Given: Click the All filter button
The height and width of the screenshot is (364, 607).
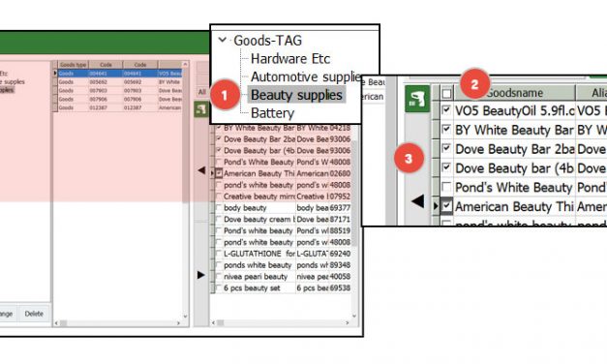Looking at the screenshot, I should 202,92.
